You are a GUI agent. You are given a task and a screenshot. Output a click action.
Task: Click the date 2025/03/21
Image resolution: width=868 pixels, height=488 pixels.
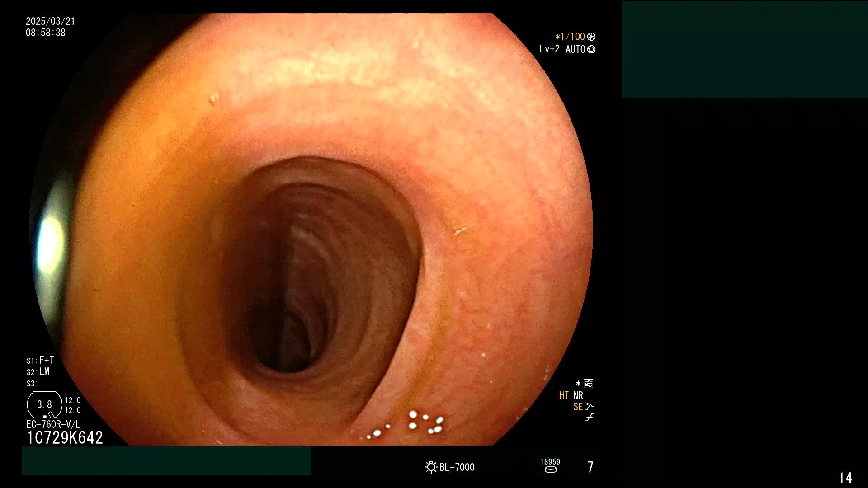point(50,21)
